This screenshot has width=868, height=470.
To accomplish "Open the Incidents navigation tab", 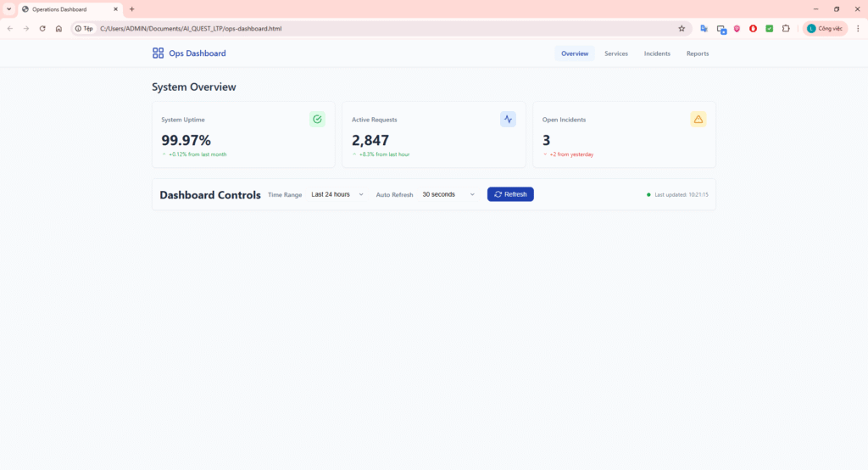I will pos(657,53).
